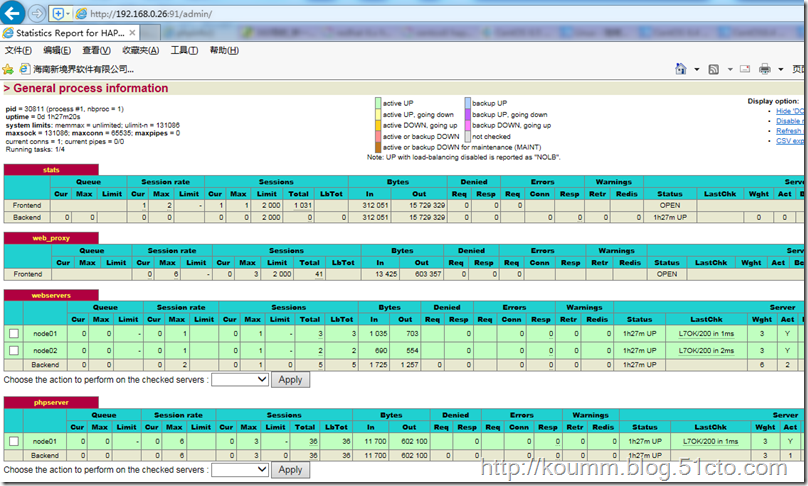Click the Disable refresh link

[789, 121]
